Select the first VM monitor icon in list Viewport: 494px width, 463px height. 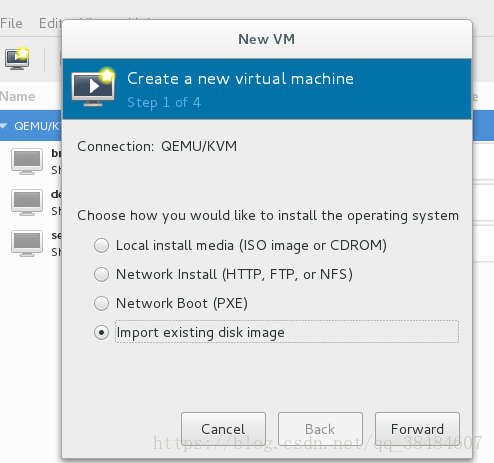click(x=27, y=162)
